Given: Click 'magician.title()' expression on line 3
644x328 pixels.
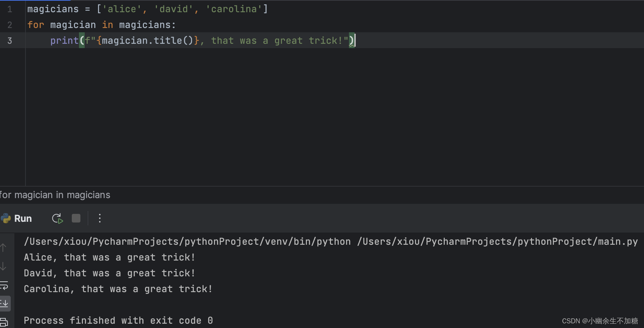Looking at the screenshot, I should pos(148,41).
